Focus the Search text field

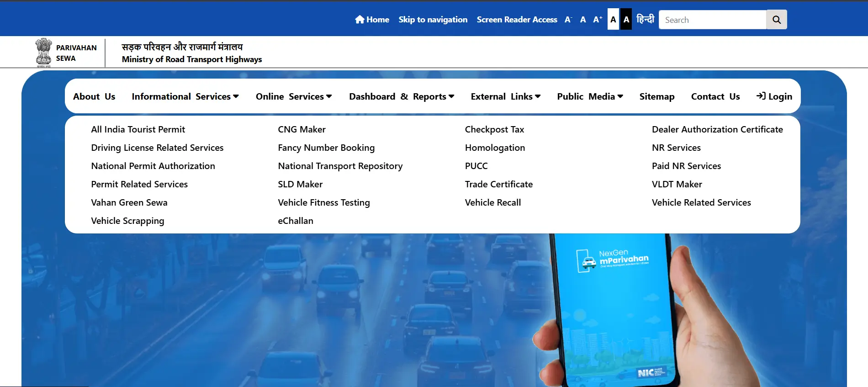pos(713,20)
